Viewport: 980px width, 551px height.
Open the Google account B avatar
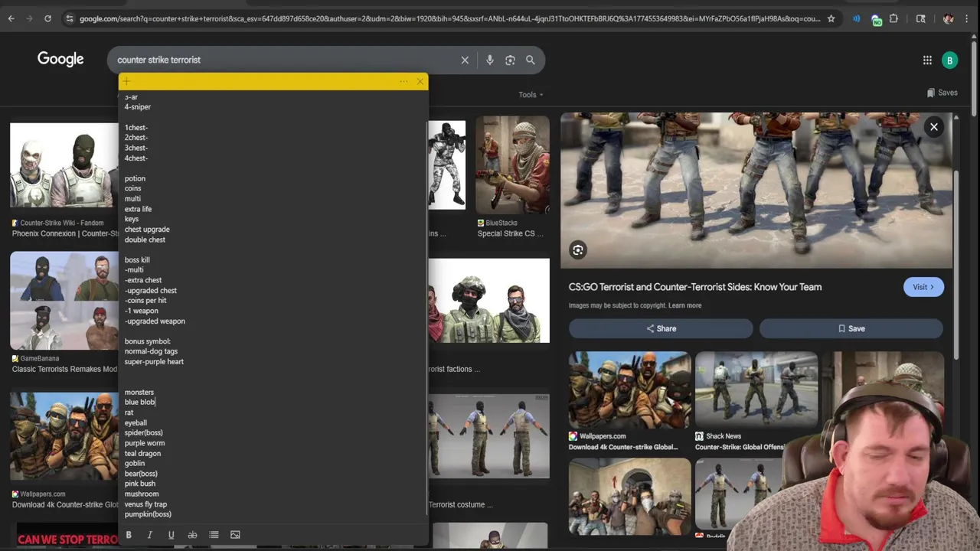click(x=950, y=60)
